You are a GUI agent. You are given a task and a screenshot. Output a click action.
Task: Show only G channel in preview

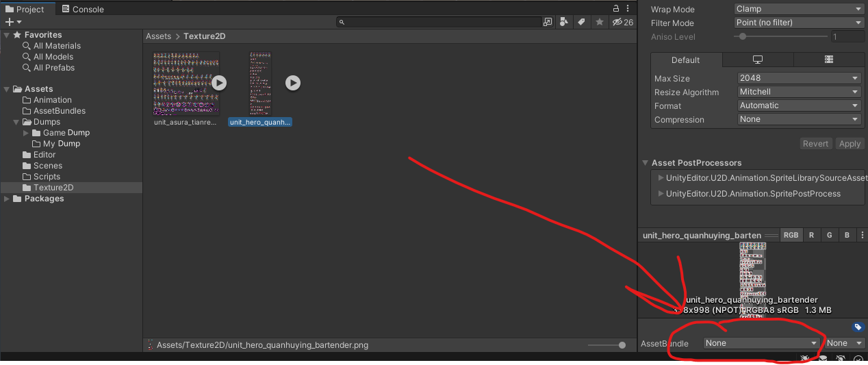coord(829,235)
